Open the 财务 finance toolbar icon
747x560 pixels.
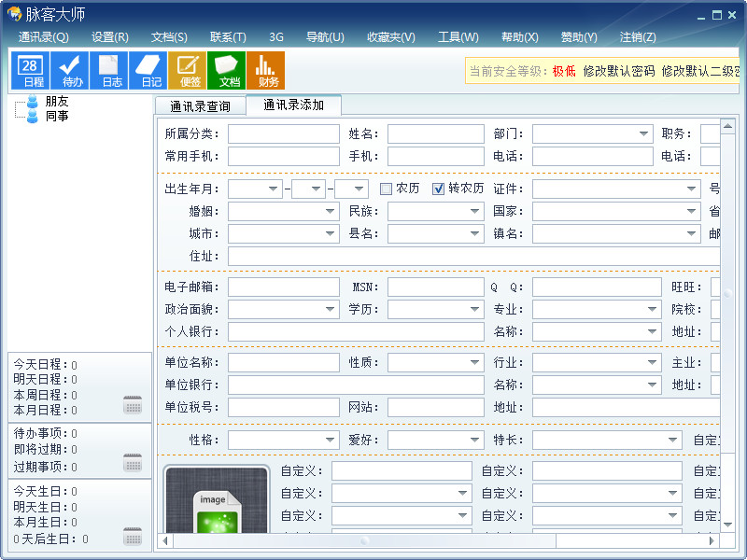[266, 71]
